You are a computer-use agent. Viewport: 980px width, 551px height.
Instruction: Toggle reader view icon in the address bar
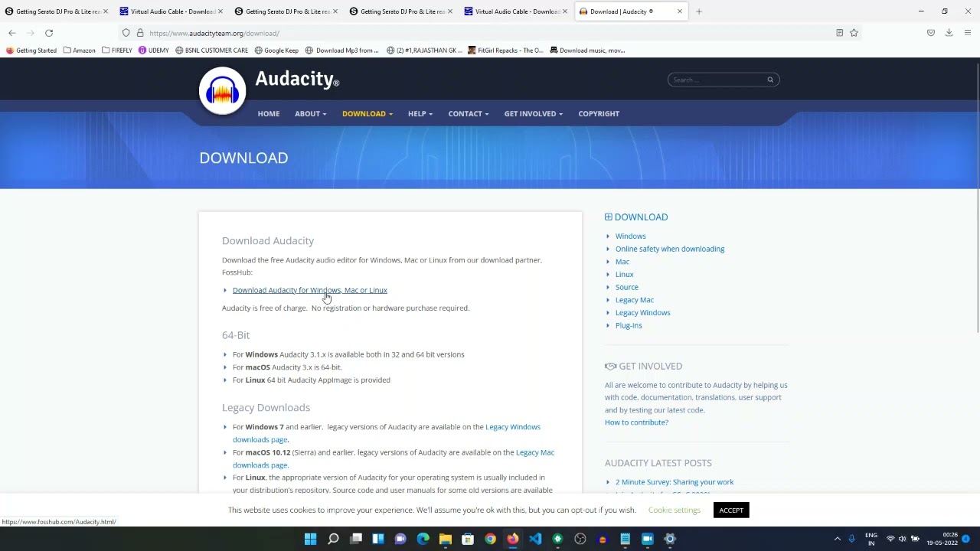[x=840, y=33]
